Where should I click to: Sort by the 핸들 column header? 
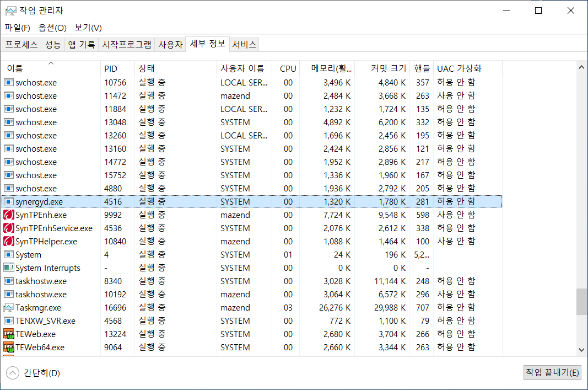422,69
